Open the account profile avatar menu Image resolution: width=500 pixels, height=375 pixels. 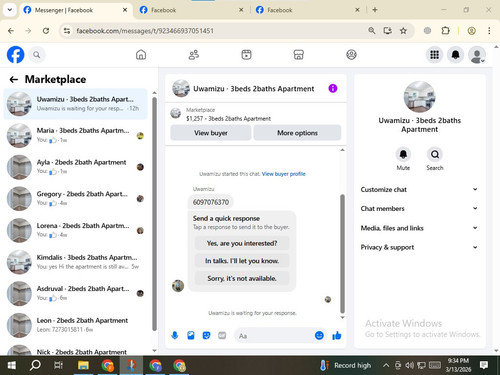tap(477, 55)
